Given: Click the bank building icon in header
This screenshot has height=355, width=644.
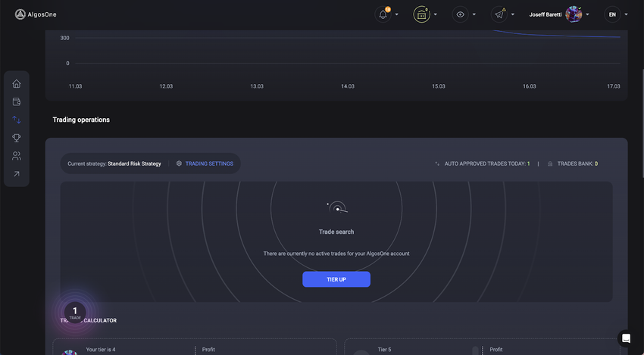Looking at the screenshot, I should point(421,14).
